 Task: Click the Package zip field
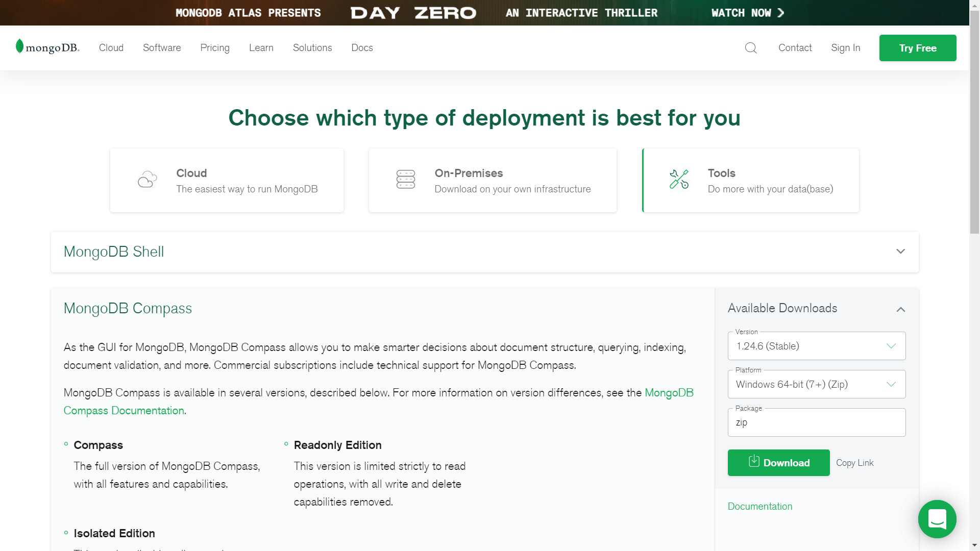[x=816, y=422]
